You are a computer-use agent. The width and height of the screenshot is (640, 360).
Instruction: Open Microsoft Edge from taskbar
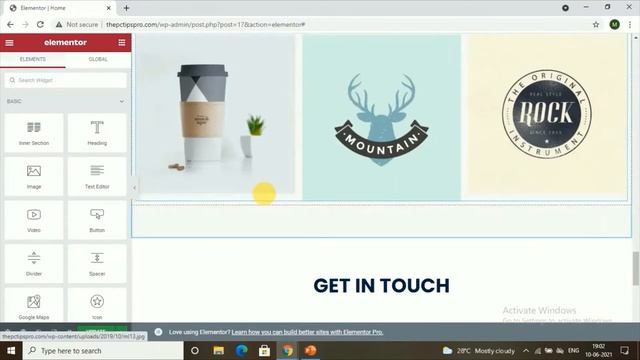[x=241, y=351]
